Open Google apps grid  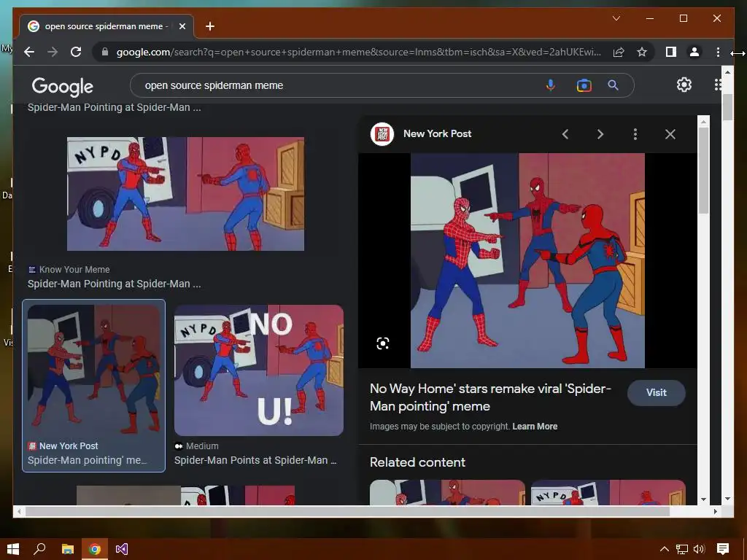tap(718, 85)
